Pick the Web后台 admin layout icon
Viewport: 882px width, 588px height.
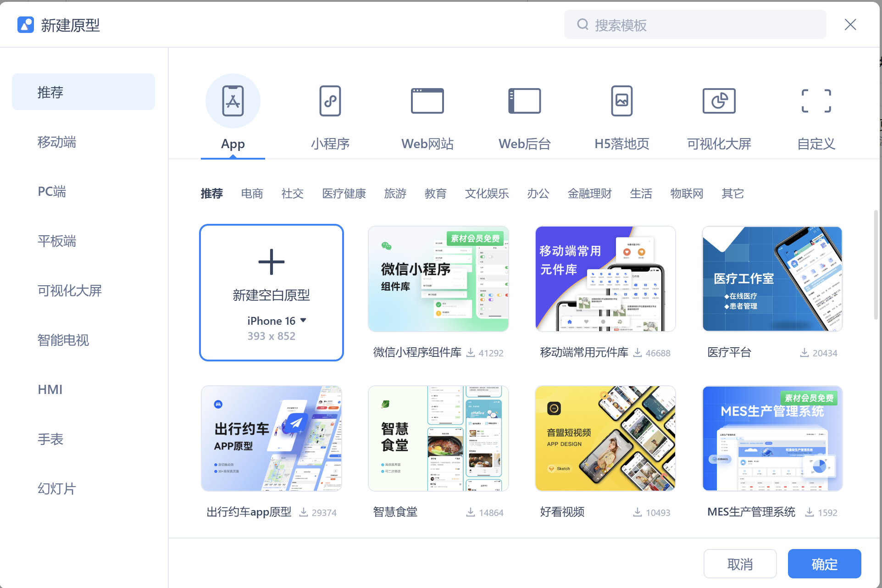524,101
